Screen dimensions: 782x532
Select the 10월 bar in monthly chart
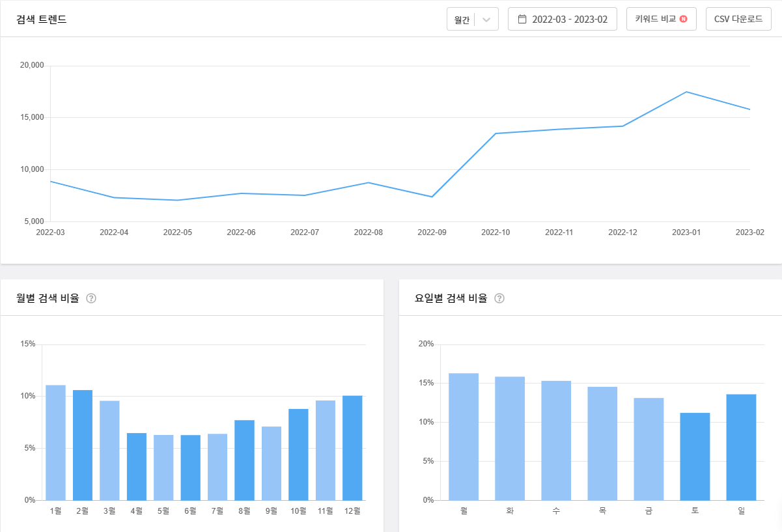click(x=299, y=455)
